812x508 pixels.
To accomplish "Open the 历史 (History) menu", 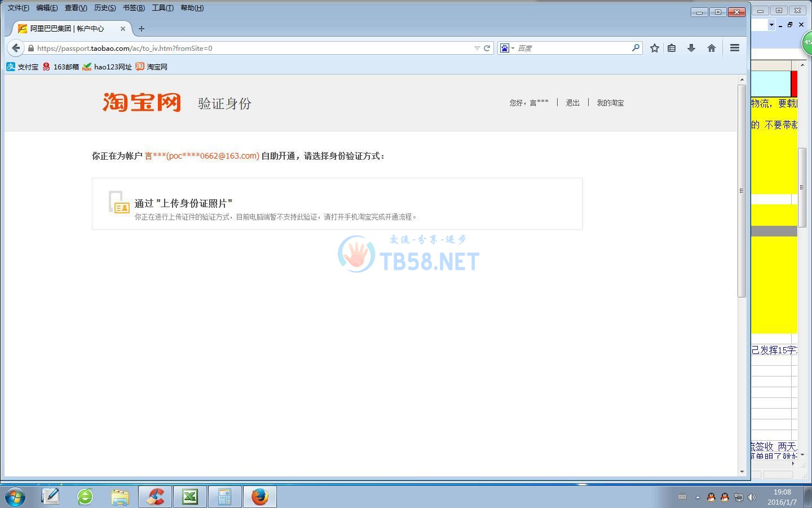I will pyautogui.click(x=104, y=8).
